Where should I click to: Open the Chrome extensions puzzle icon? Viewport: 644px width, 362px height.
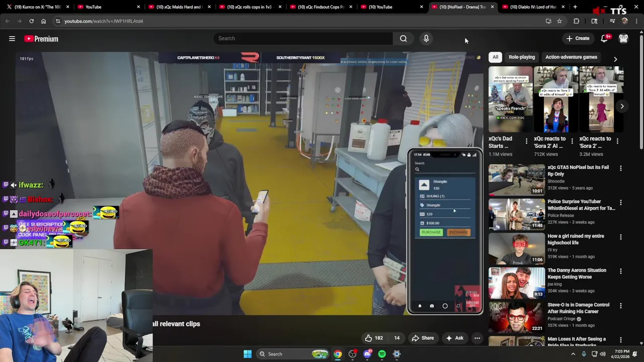pos(577,21)
